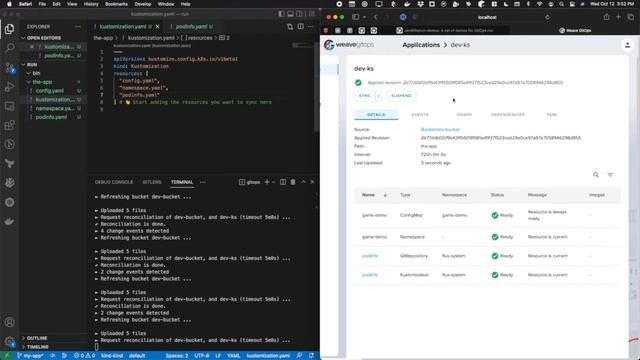The image size is (640, 360).
Task: Open the new terminal dropdown arrow
Action: pos(273,182)
